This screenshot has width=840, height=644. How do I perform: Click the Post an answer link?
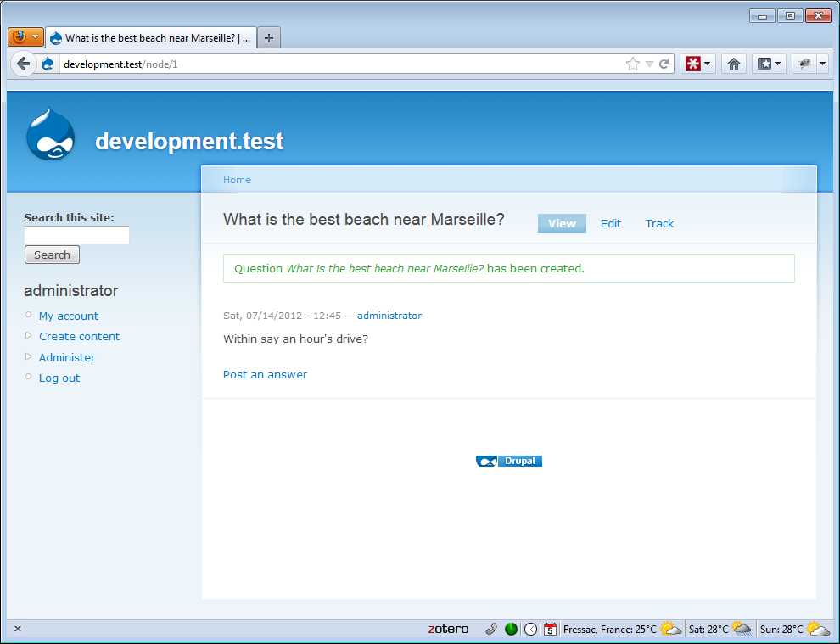click(x=265, y=374)
